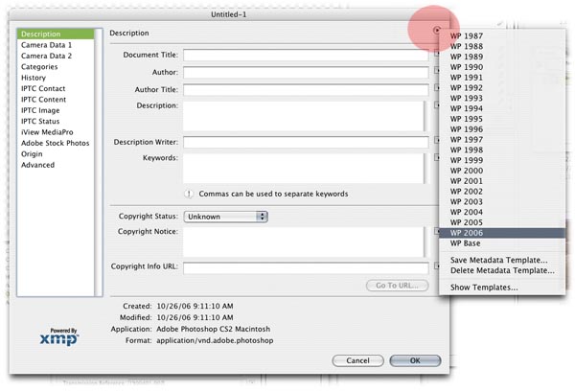Viewport: 575px width, 392px height.
Task: Select Show Templates menu item
Action: pyautogui.click(x=484, y=288)
